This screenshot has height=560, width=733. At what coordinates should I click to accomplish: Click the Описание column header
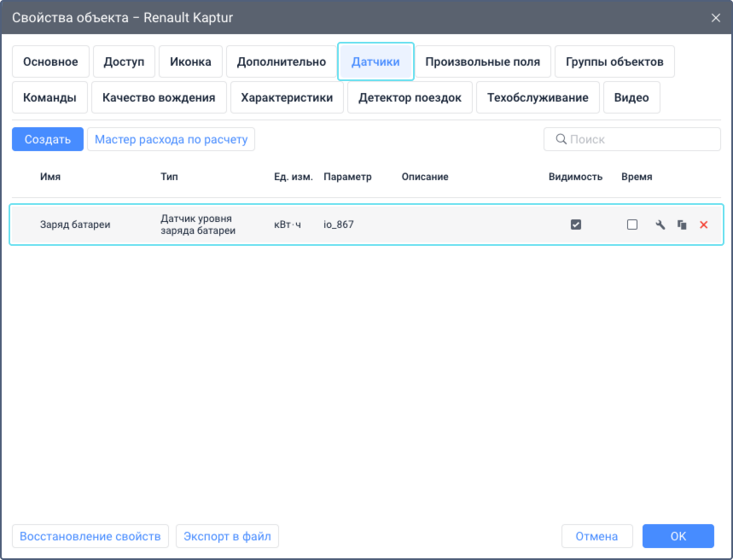point(425,177)
